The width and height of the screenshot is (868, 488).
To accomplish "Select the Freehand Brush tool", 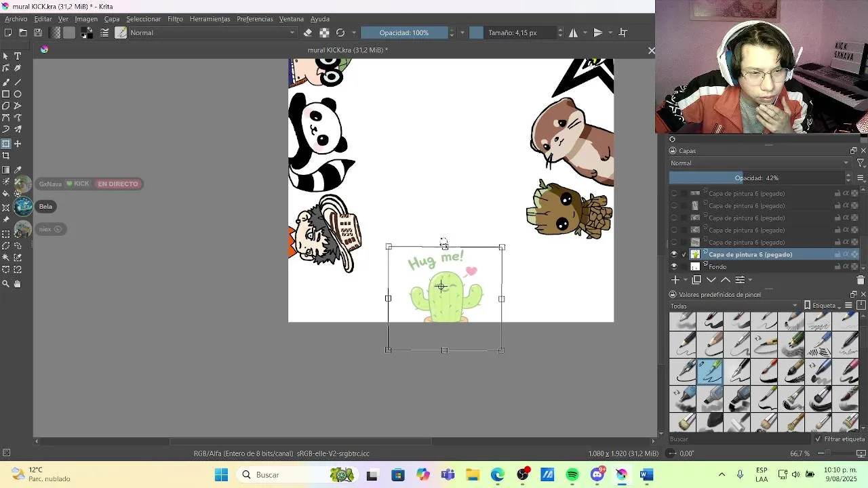I will (6, 81).
